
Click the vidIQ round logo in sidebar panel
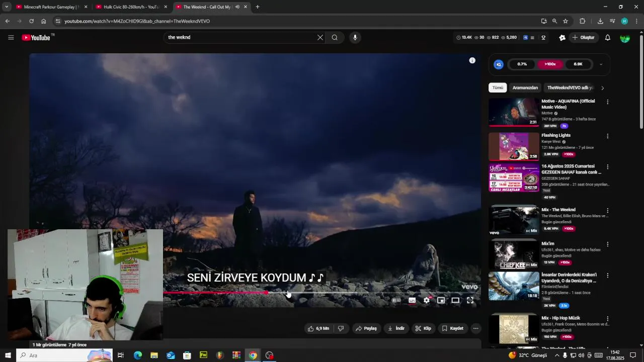[499, 64]
